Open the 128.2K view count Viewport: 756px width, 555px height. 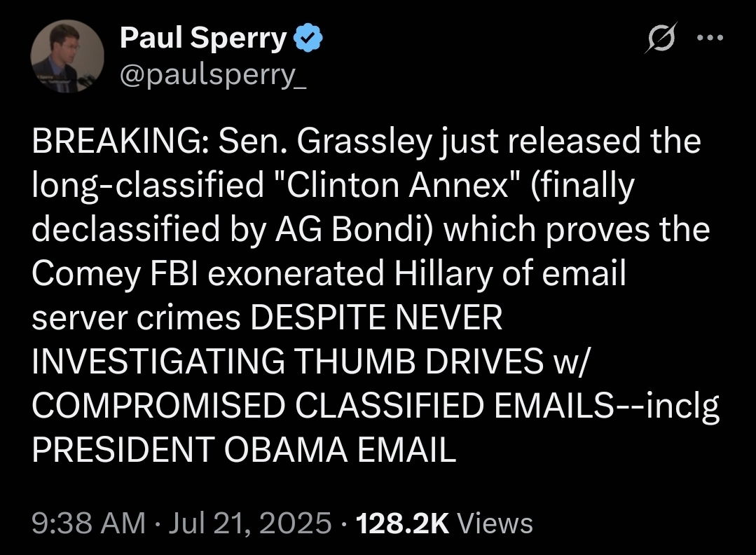[401, 523]
